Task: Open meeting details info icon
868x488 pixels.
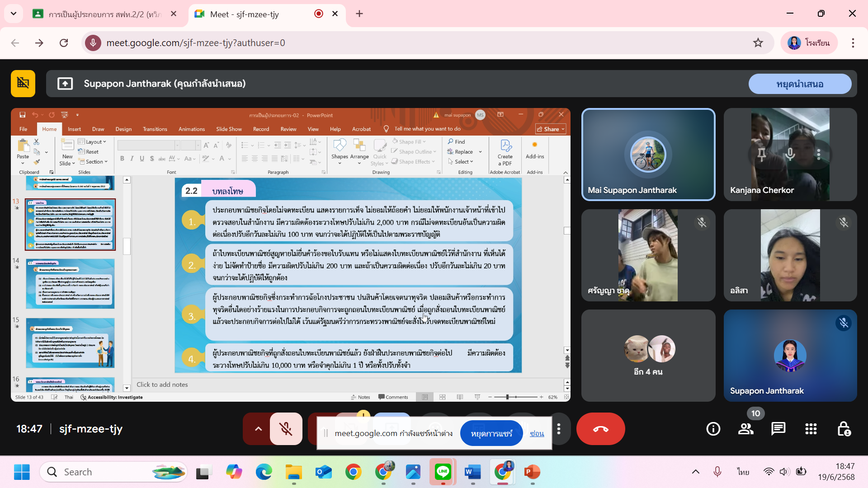Action: [x=713, y=429]
